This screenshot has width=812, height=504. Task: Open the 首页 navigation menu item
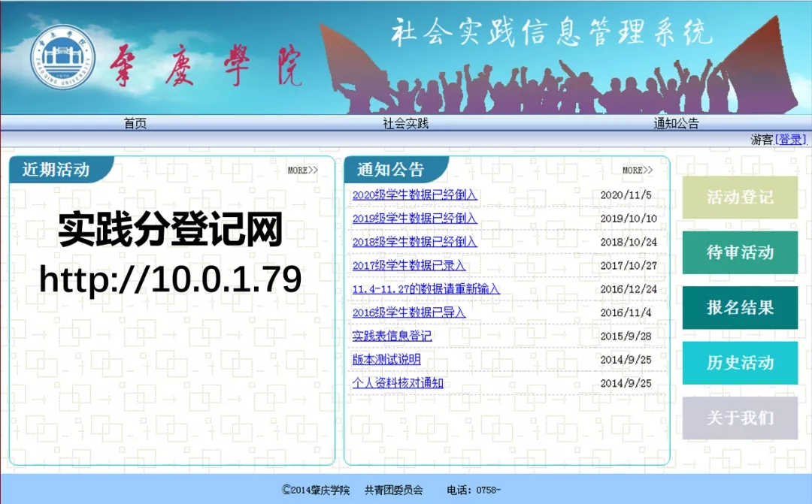point(135,124)
